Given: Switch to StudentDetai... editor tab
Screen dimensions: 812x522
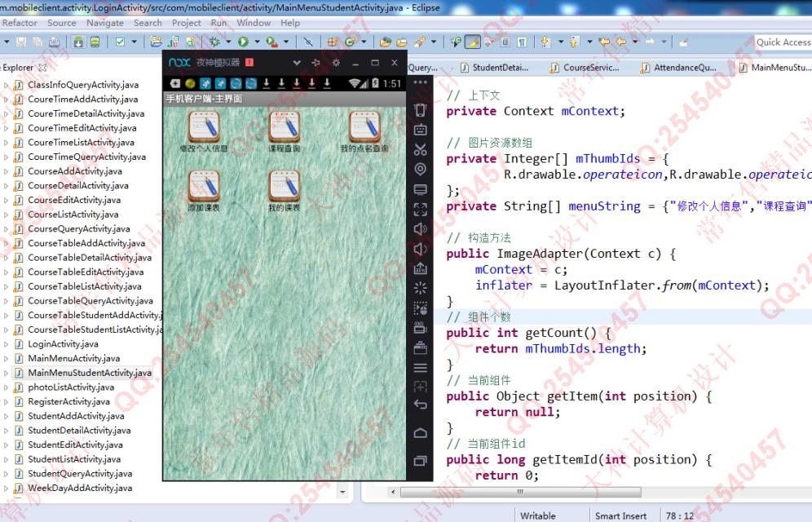Looking at the screenshot, I should pyautogui.click(x=495, y=68).
